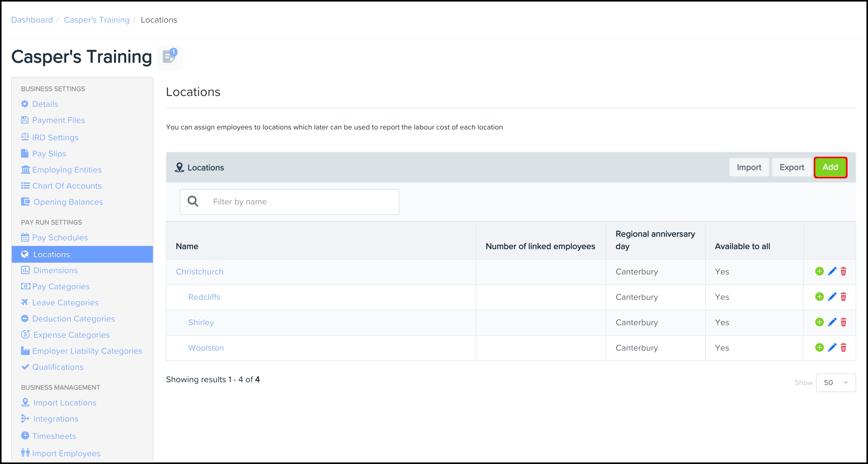This screenshot has width=868, height=464.
Task: Open the Christchurch location link
Action: coord(199,272)
